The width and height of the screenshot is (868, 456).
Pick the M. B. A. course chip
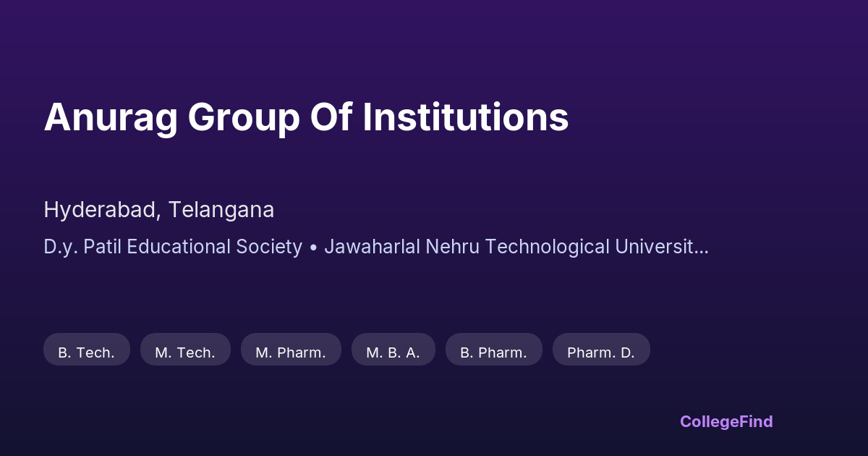pos(393,352)
